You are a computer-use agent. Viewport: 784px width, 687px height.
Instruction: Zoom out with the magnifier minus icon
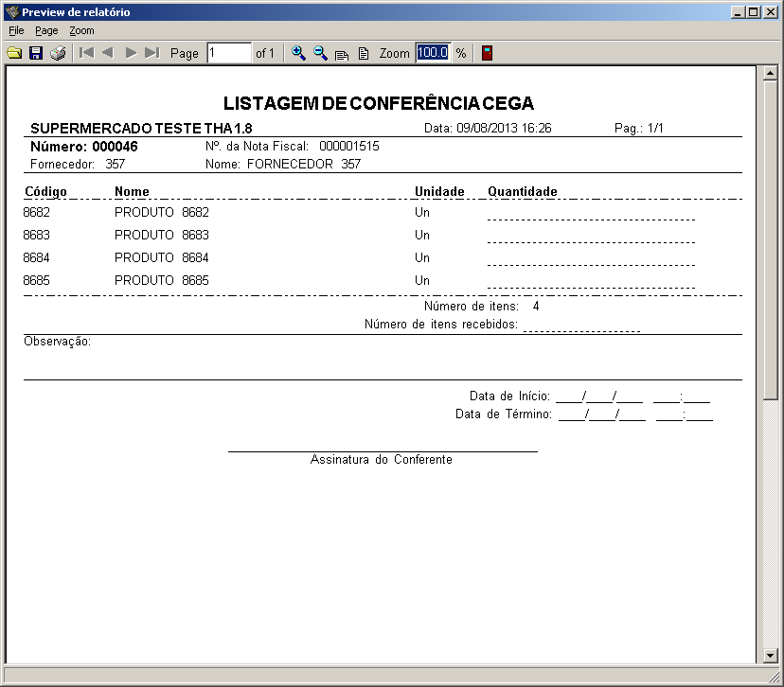(320, 53)
